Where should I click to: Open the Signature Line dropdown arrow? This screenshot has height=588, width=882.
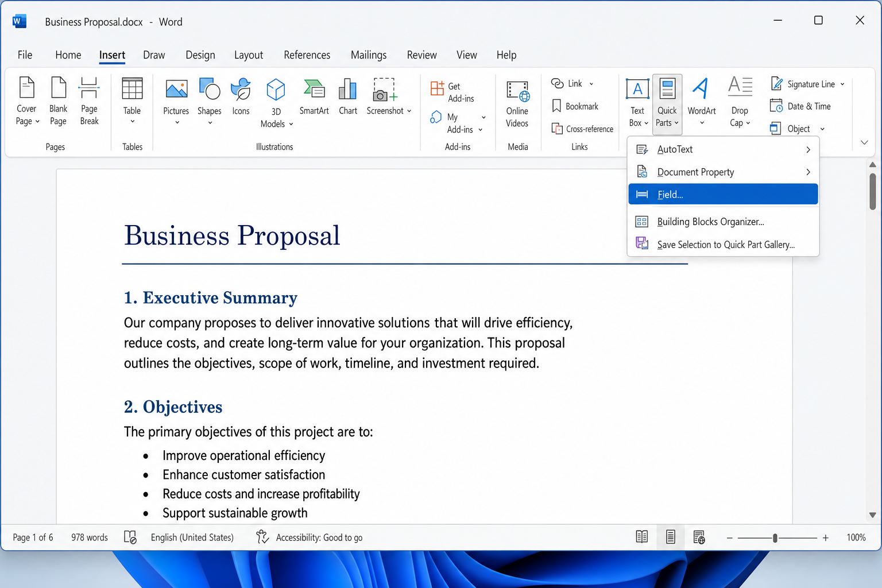pos(842,84)
